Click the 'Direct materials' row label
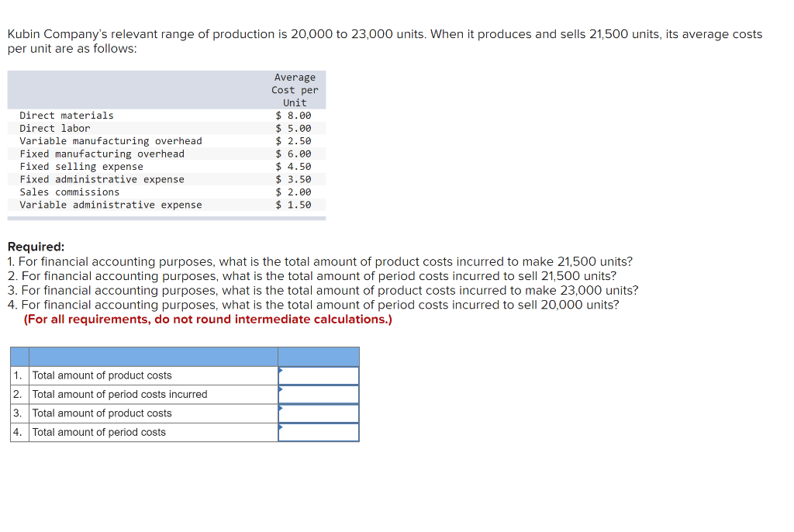This screenshot has height=532, width=794. coord(67,116)
